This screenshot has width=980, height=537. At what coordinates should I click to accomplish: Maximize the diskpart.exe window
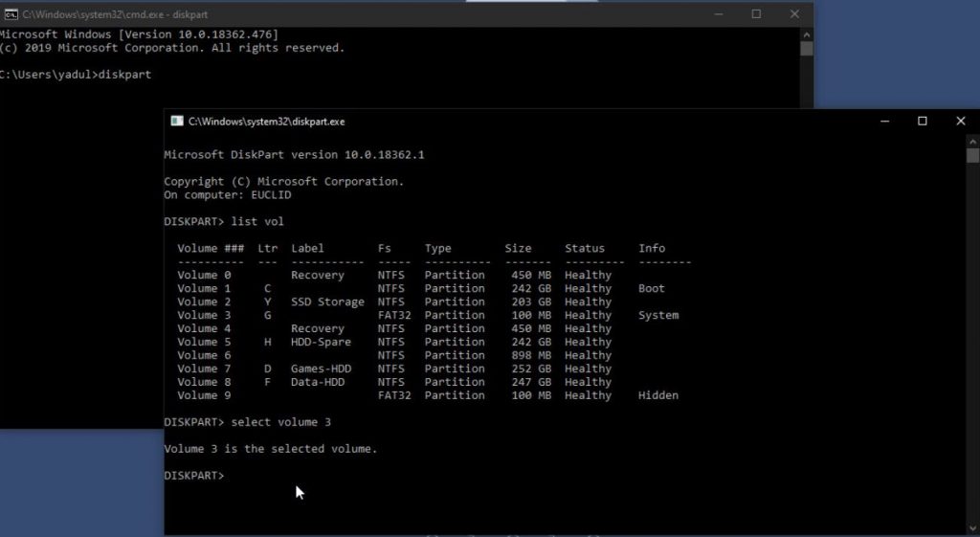click(923, 122)
